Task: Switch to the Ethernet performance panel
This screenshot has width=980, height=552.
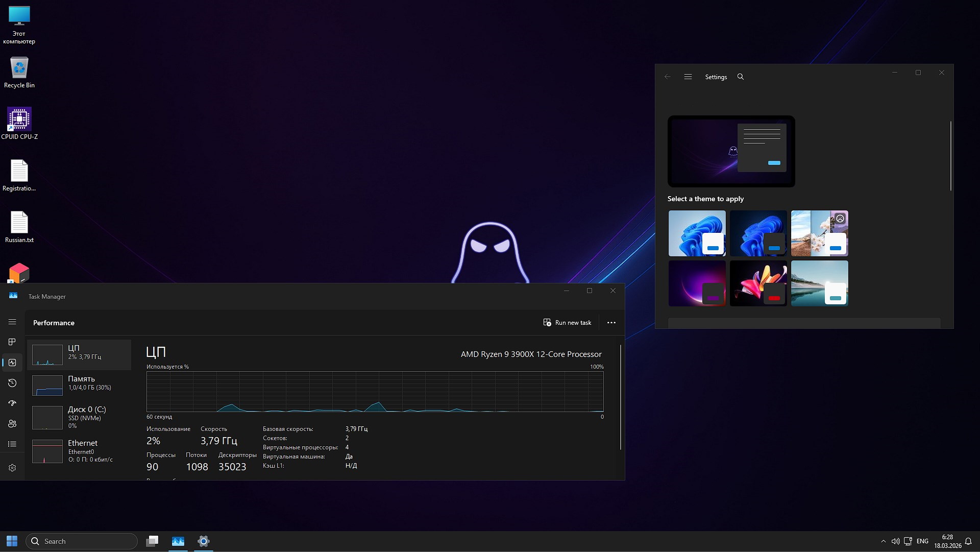Action: (80, 450)
